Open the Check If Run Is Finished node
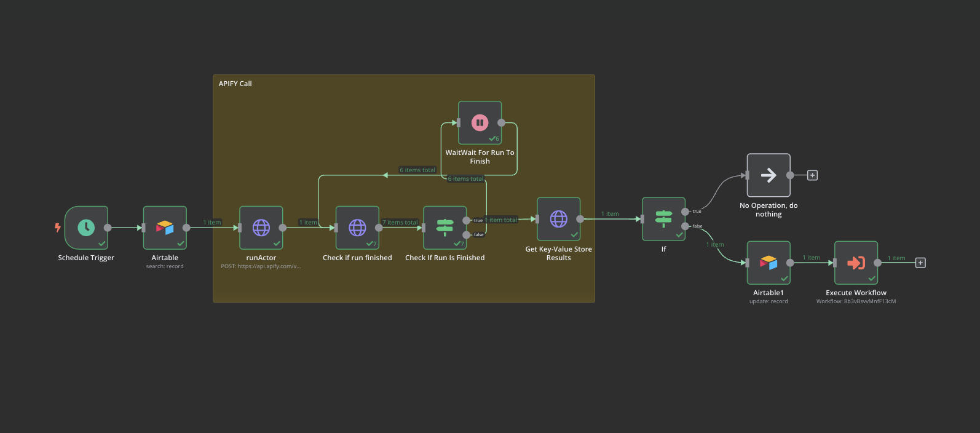The height and width of the screenshot is (433, 980). point(445,228)
